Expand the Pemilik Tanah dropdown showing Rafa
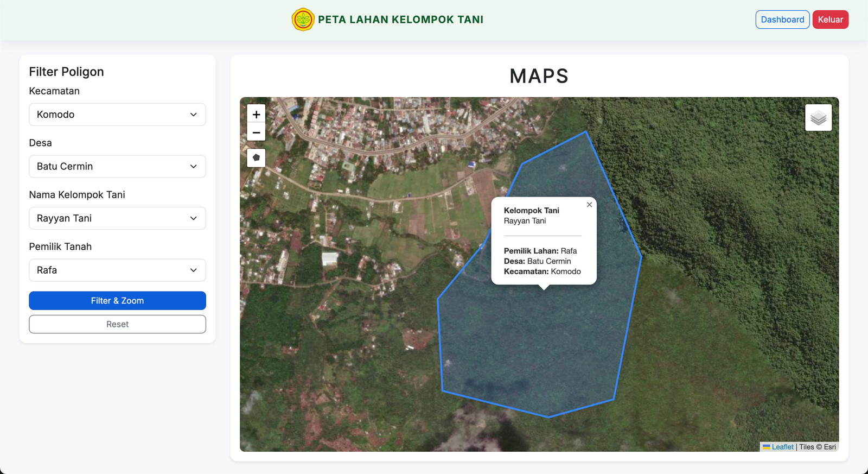This screenshot has width=868, height=474. click(x=117, y=270)
